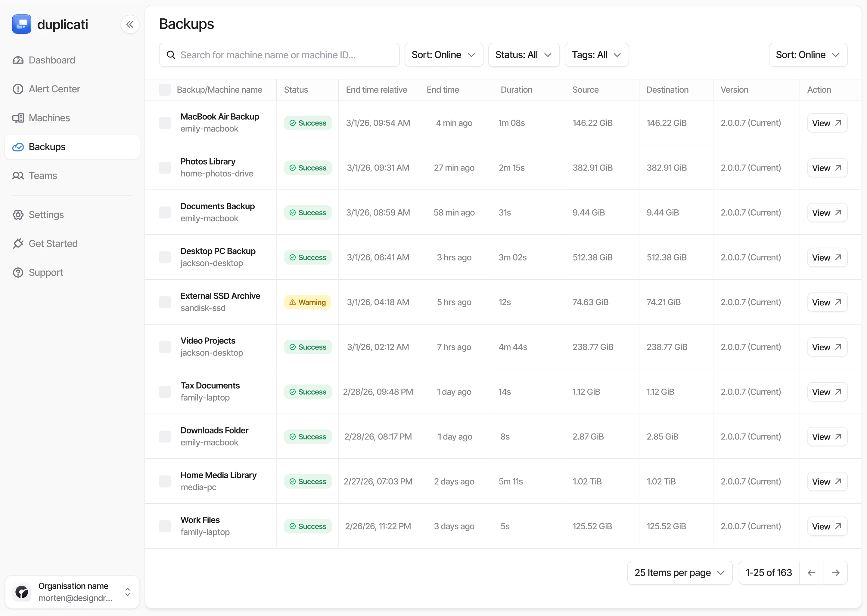Click the machine name search field

pos(279,55)
